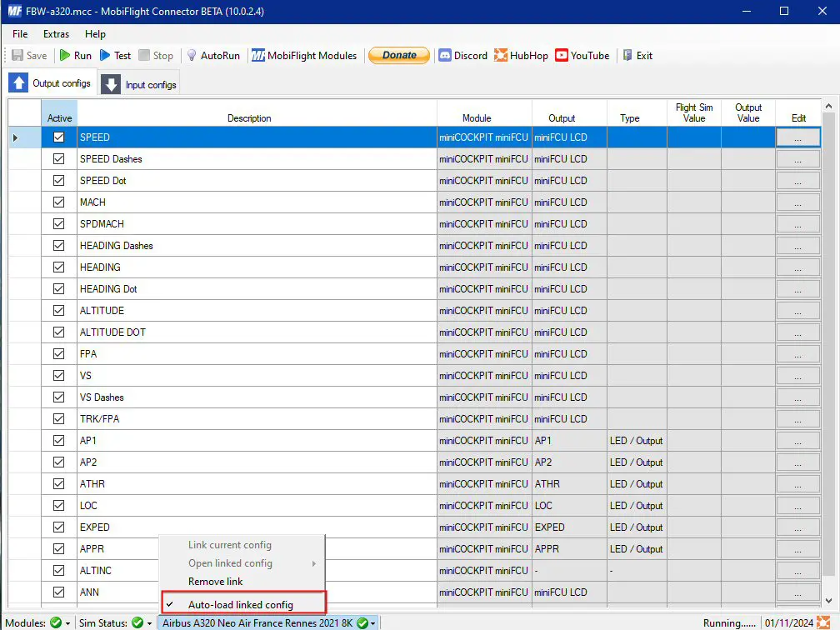Click the Stop toolbar button
The height and width of the screenshot is (630, 840).
click(156, 55)
